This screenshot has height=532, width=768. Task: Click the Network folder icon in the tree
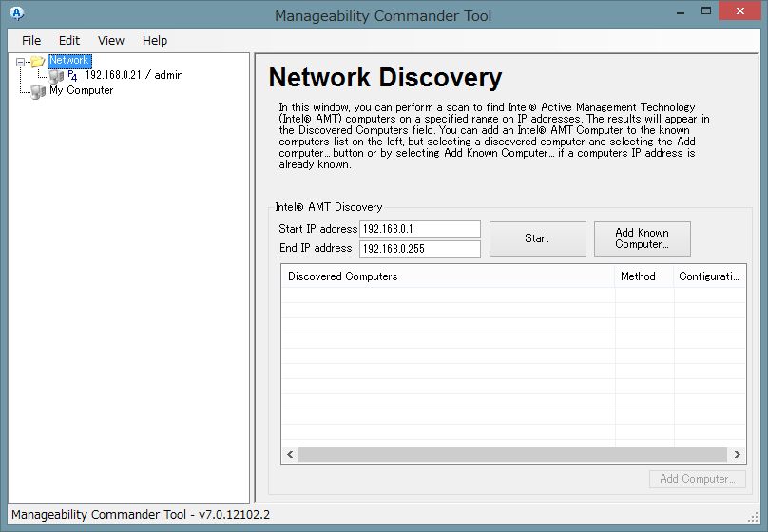(x=38, y=61)
